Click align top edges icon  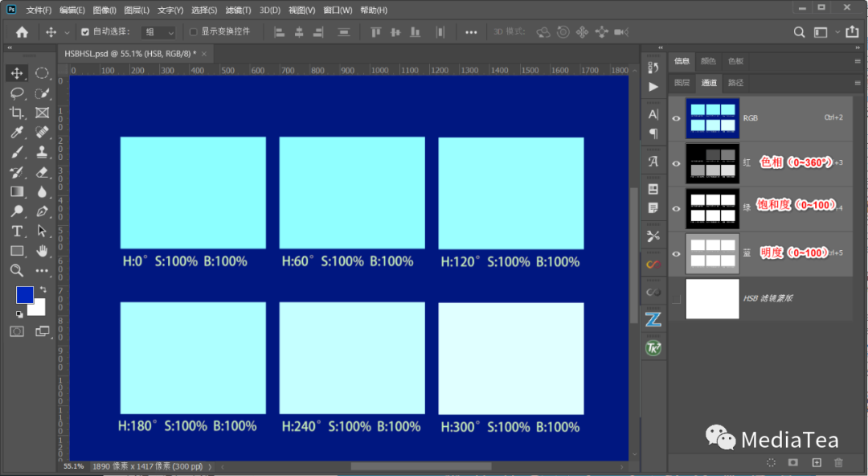(x=376, y=32)
